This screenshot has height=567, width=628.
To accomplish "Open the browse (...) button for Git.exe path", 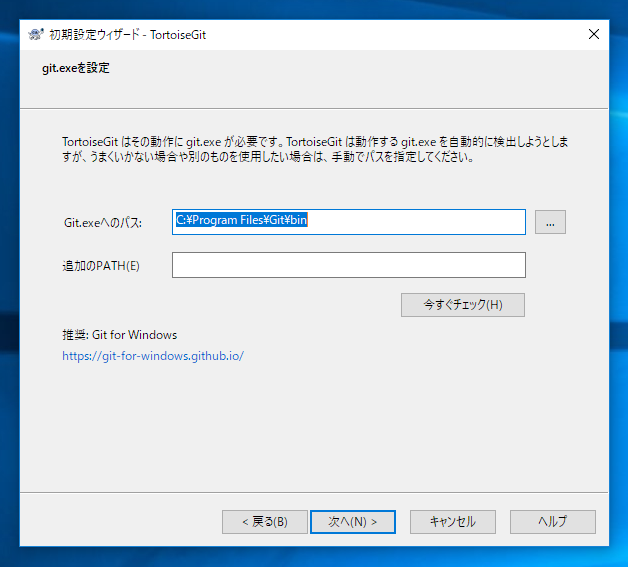I will [550, 222].
